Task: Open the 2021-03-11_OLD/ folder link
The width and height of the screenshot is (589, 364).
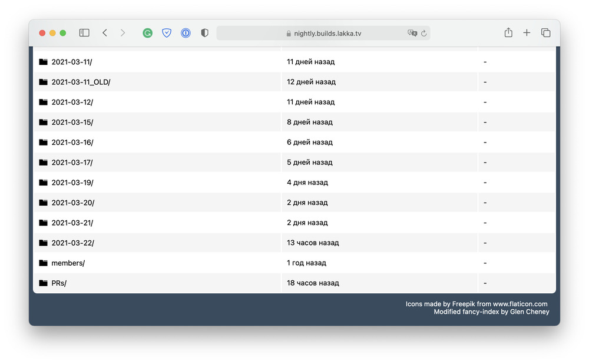Action: point(81,82)
